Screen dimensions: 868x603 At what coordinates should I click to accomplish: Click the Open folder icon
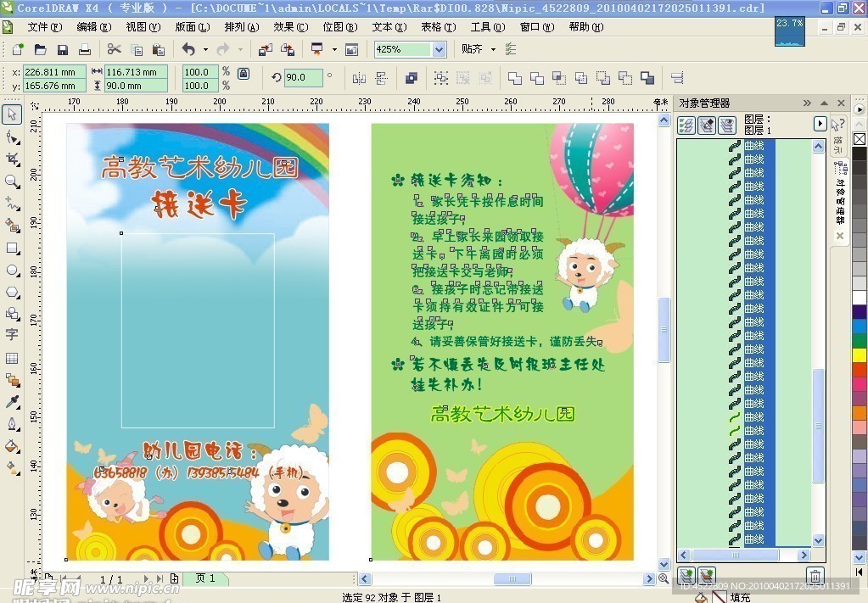click(x=40, y=49)
